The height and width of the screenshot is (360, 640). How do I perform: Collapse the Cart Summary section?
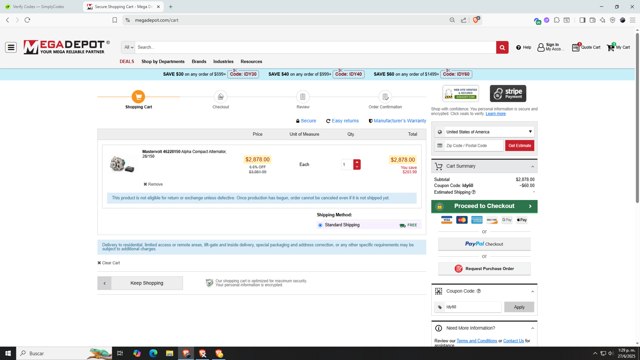532,167
